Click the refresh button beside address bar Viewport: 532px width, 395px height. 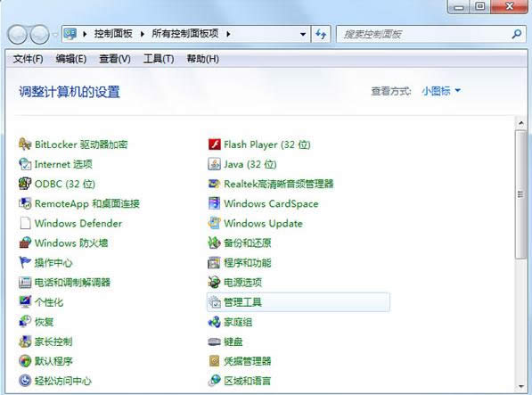[321, 34]
